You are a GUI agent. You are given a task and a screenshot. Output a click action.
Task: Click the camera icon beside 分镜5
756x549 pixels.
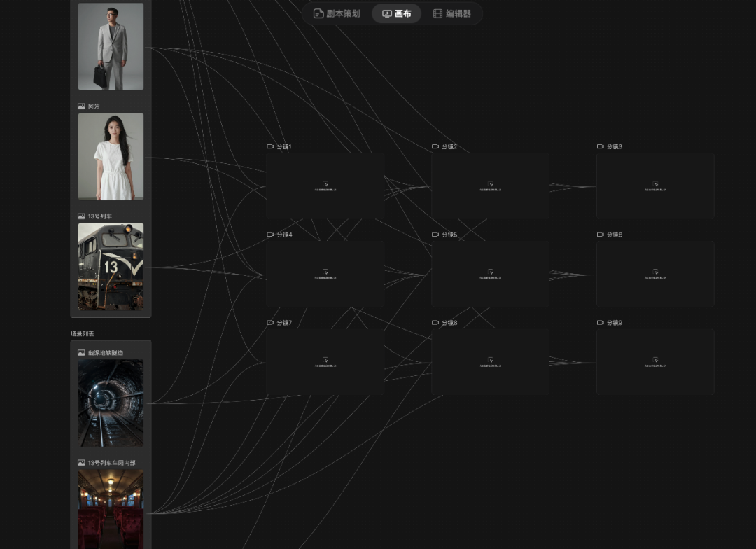point(435,235)
